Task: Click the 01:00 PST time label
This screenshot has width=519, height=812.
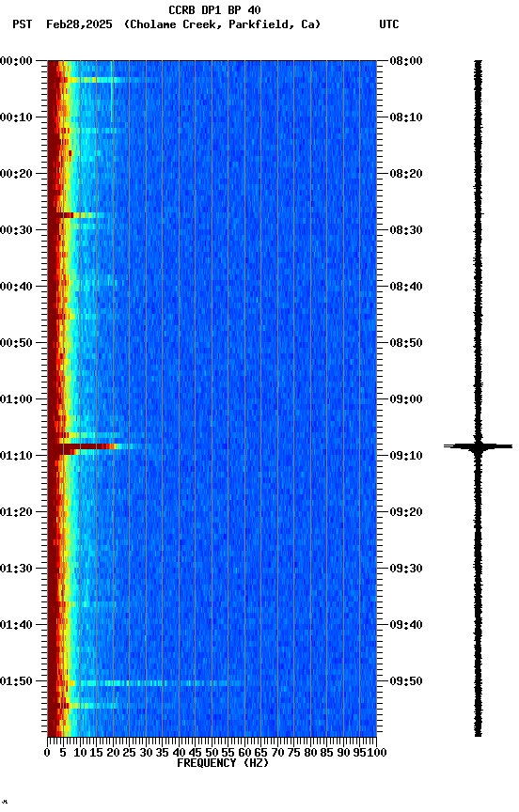Action: pyautogui.click(x=16, y=399)
